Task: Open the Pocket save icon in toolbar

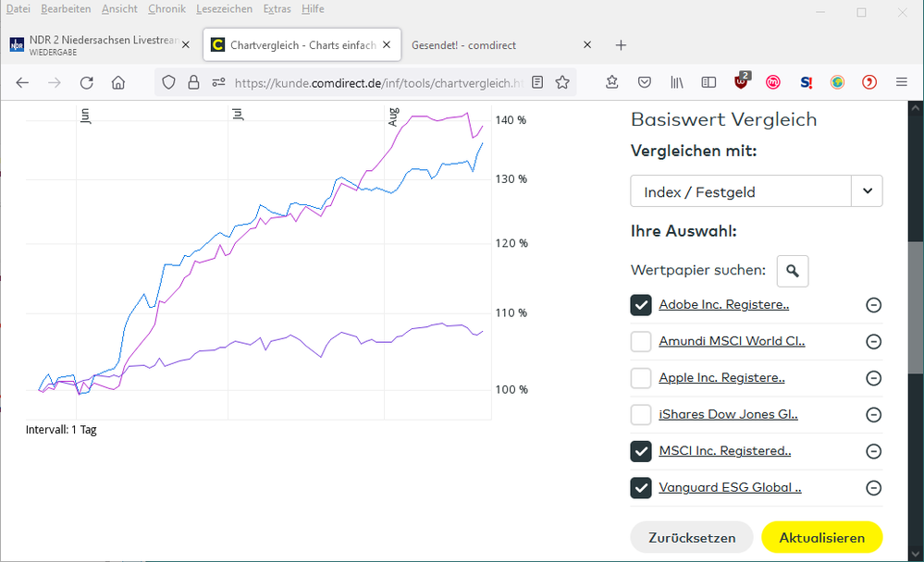Action: pos(645,82)
